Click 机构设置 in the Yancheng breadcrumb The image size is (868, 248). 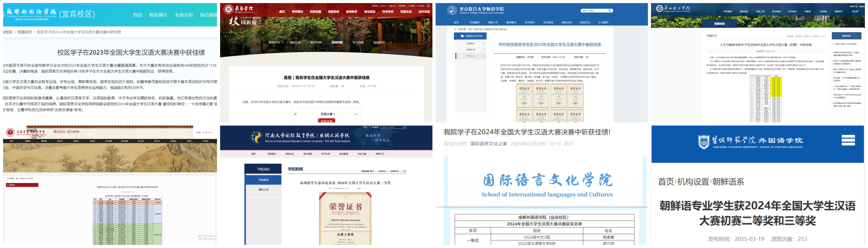coord(693,182)
